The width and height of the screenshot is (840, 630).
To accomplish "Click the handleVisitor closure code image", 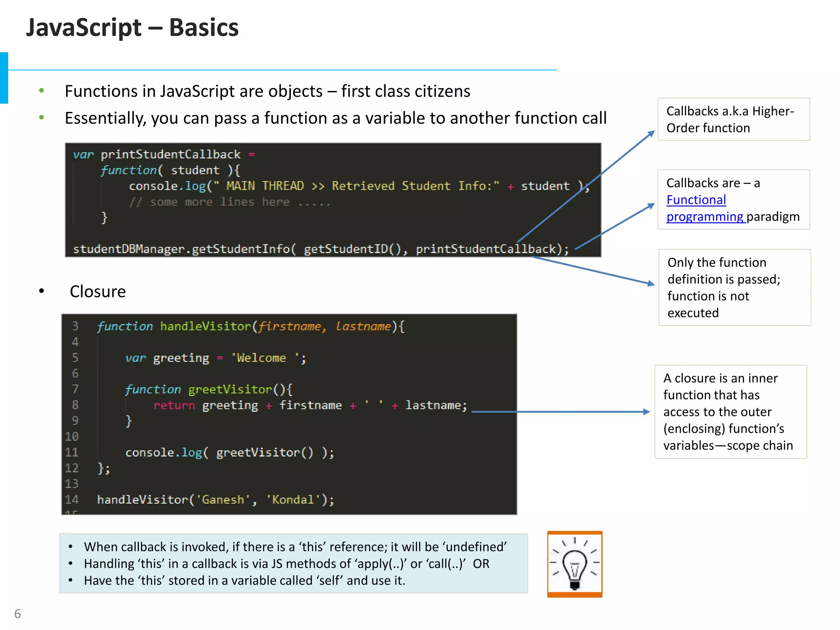I will tap(289, 414).
